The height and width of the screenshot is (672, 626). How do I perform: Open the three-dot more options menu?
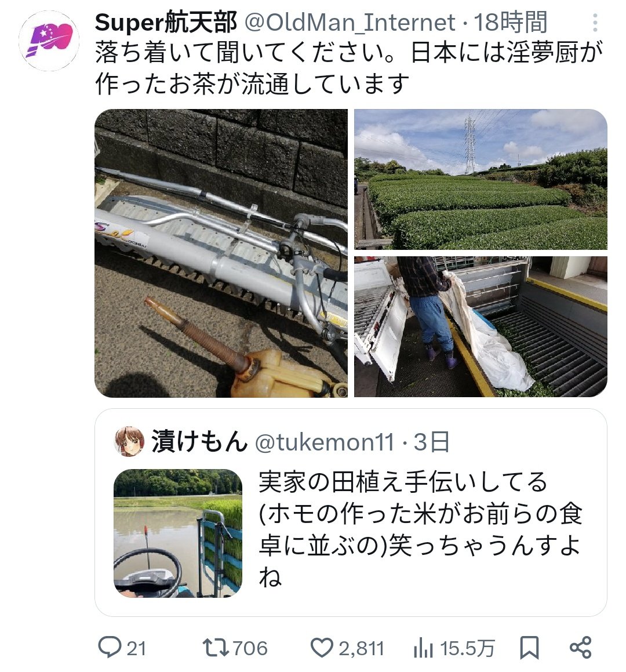pos(595,22)
